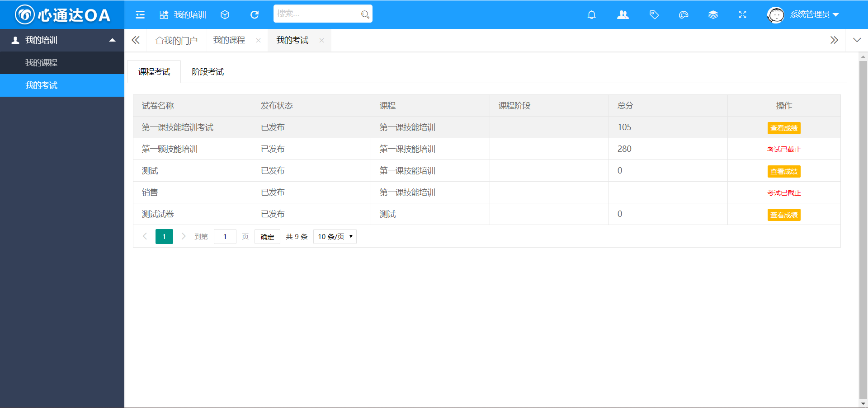Go to previous page arrow
This screenshot has width=868, height=408.
click(x=145, y=236)
